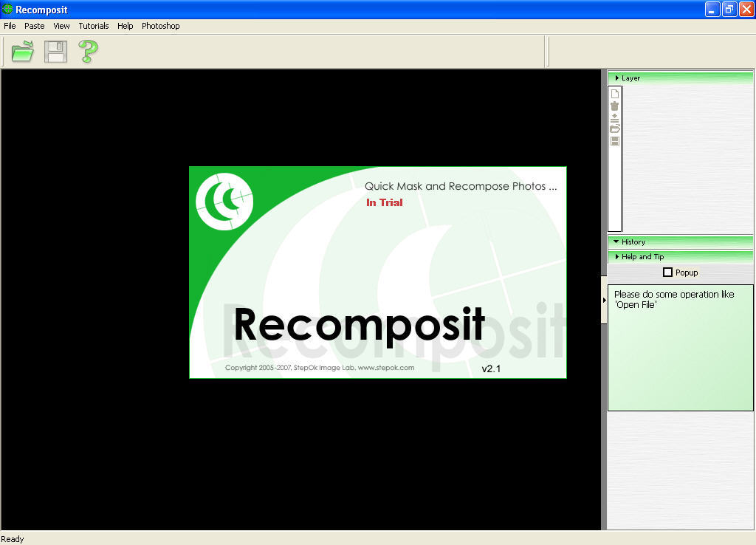Load a layer with the open folder icon

[x=615, y=128]
